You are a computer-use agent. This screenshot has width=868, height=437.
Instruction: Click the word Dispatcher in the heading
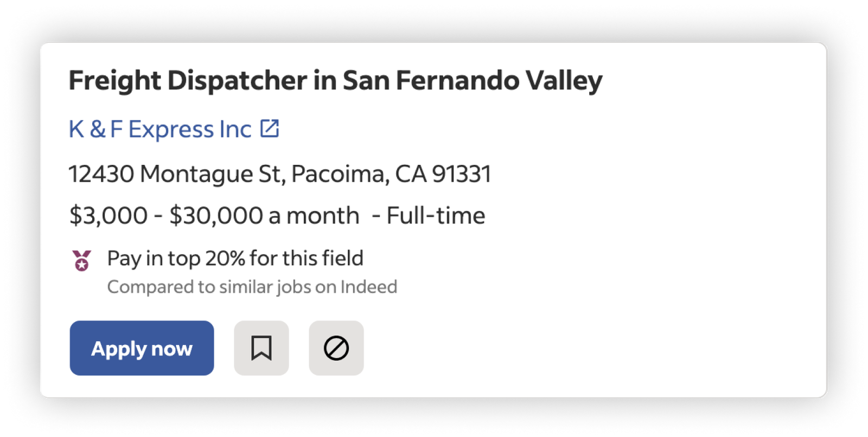point(237,80)
